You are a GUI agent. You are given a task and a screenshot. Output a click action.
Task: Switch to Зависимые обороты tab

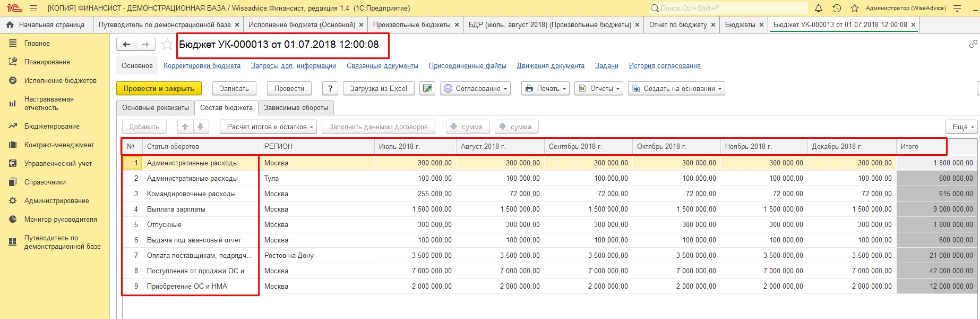[x=296, y=108]
